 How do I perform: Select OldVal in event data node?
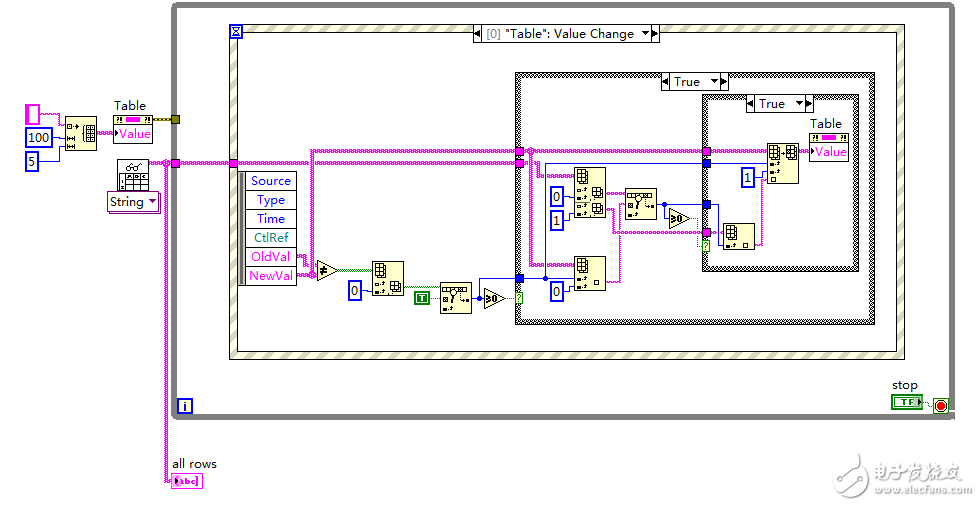point(271,257)
